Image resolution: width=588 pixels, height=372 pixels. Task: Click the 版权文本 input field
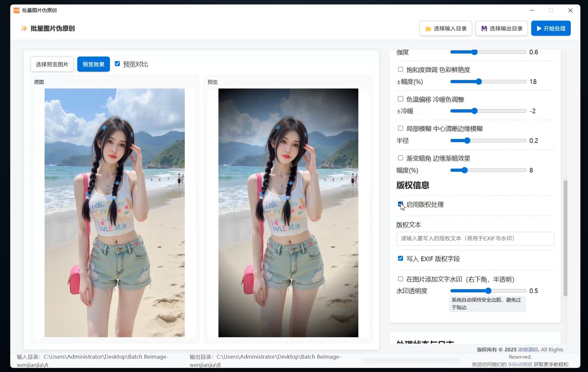(x=475, y=239)
